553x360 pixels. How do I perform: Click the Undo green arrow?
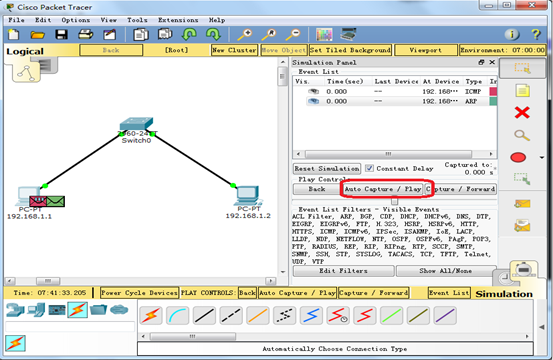[189, 34]
